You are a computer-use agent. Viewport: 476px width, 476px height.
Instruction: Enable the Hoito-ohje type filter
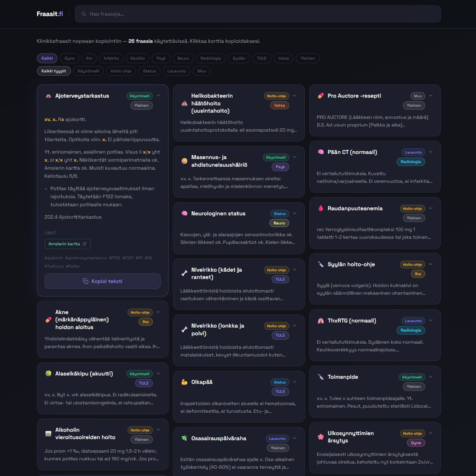[121, 71]
